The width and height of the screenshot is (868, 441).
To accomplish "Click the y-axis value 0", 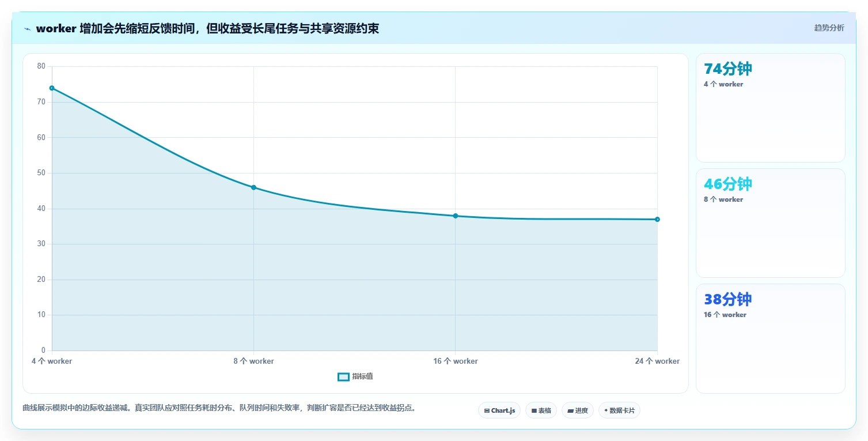I will (x=43, y=350).
